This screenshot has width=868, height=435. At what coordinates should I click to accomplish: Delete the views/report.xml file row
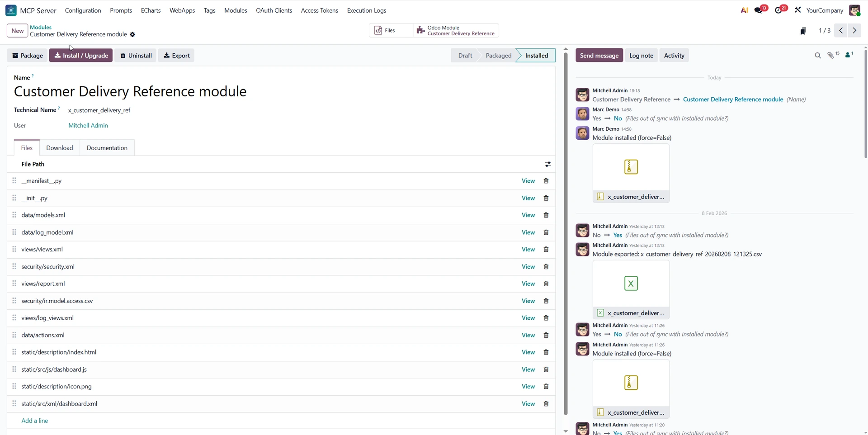546,284
